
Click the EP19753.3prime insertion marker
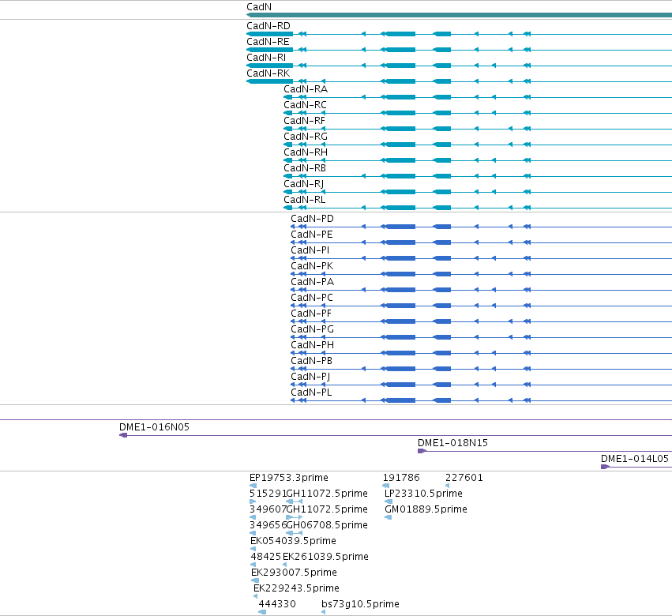click(x=253, y=486)
